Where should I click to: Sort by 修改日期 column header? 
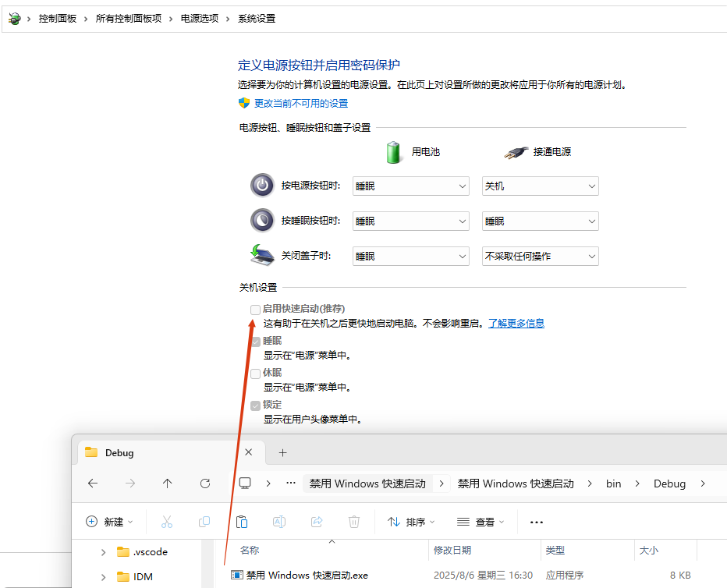pyautogui.click(x=452, y=550)
